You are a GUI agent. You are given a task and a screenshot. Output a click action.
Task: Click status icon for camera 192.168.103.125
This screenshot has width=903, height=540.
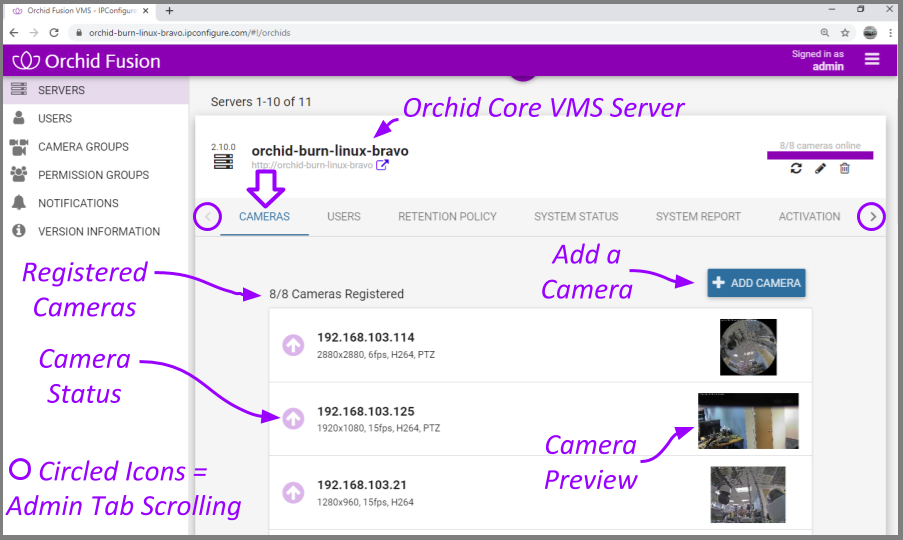(x=293, y=419)
